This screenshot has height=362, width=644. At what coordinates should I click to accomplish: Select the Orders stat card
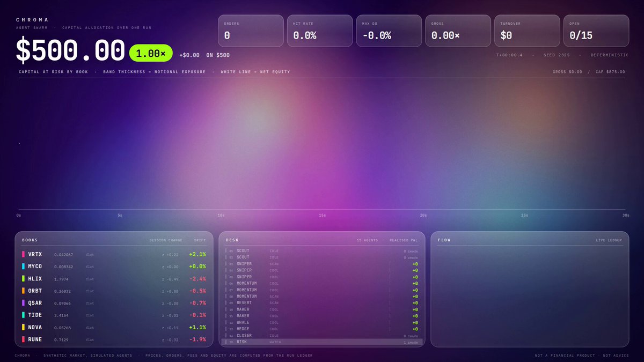click(251, 31)
